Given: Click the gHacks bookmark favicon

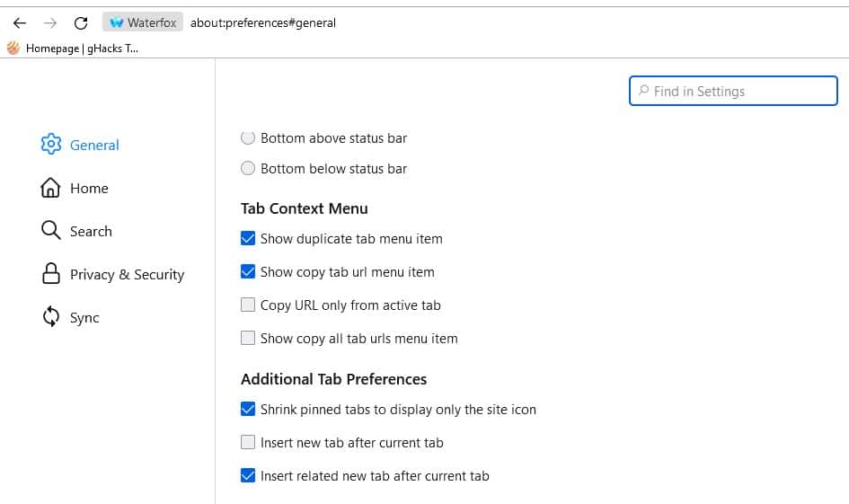Looking at the screenshot, I should [x=13, y=49].
